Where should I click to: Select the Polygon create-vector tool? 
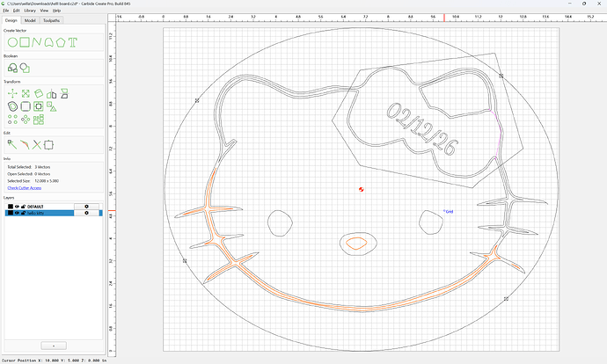61,42
